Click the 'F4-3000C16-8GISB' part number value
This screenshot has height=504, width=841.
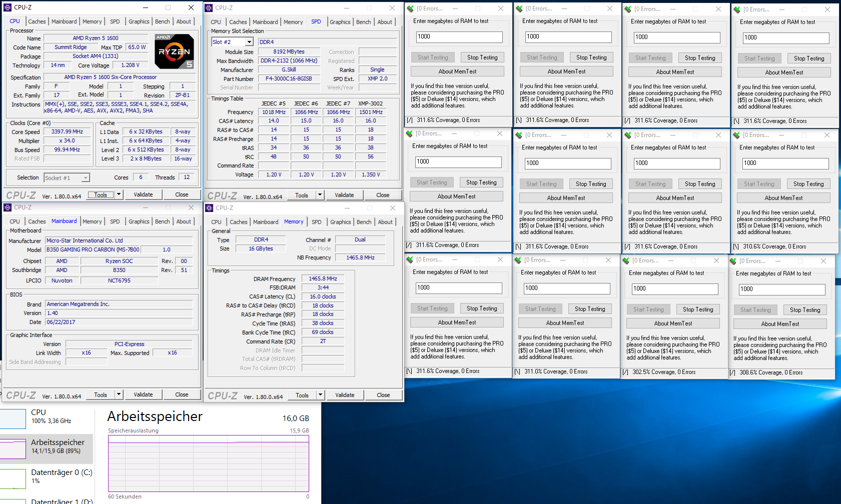289,78
